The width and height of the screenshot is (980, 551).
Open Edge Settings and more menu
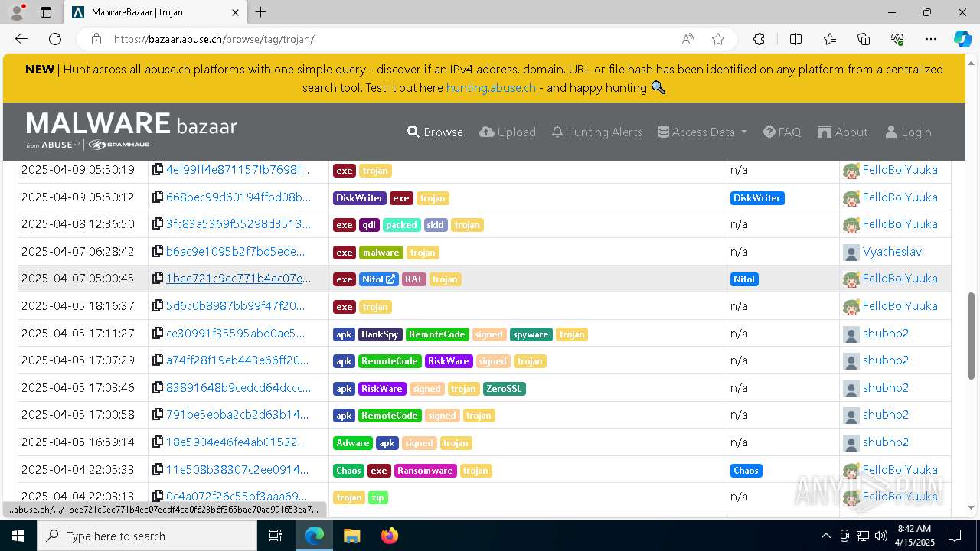[x=930, y=39]
